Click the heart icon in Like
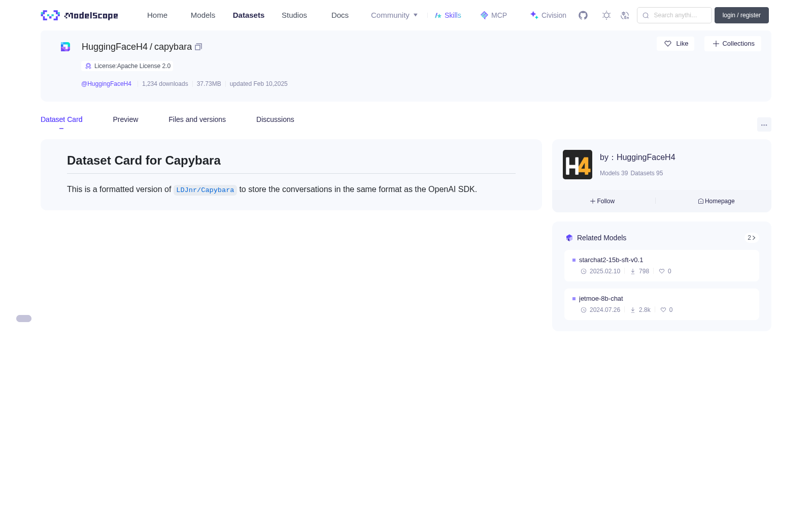The height and width of the screenshot is (508, 812). [668, 44]
